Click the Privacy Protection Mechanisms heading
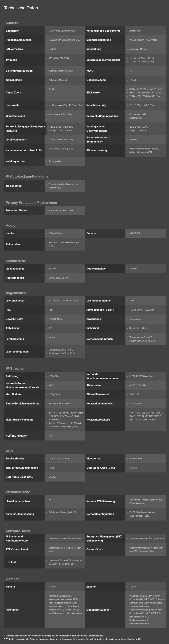The height and width of the screenshot is (644, 169). (x=31, y=203)
